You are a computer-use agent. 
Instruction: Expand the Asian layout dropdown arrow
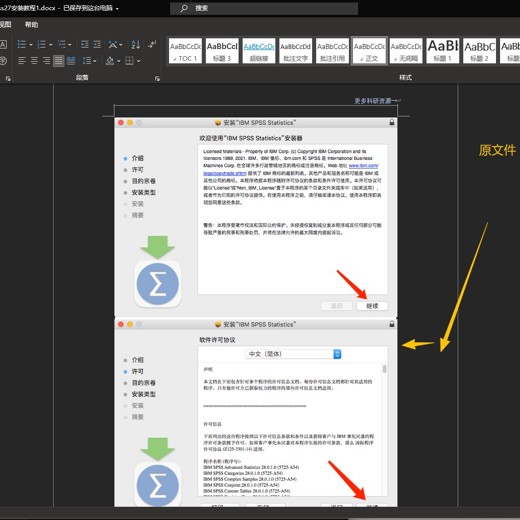[x=121, y=45]
